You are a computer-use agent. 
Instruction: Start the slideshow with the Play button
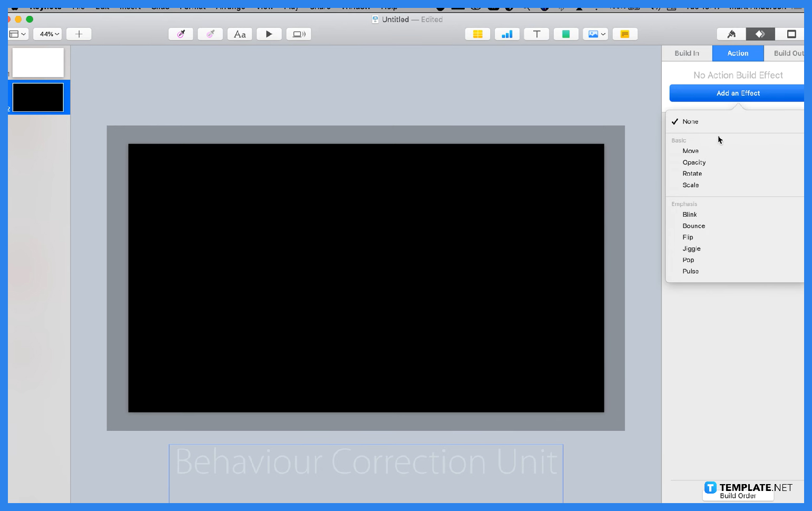269,34
